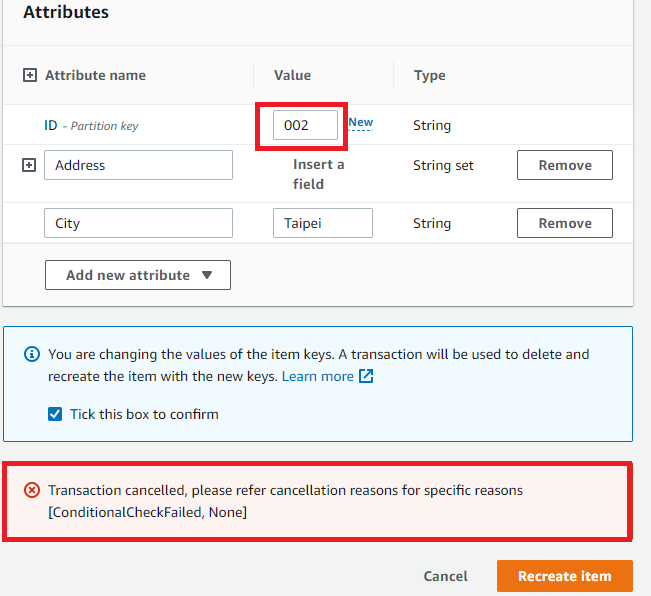651x596 pixels.
Task: Open the Add new attribute dropdown
Action: [x=138, y=275]
